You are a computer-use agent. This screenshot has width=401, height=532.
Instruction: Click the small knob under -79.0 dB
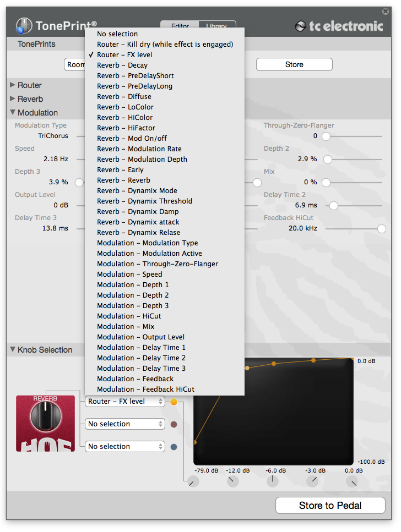tap(193, 482)
